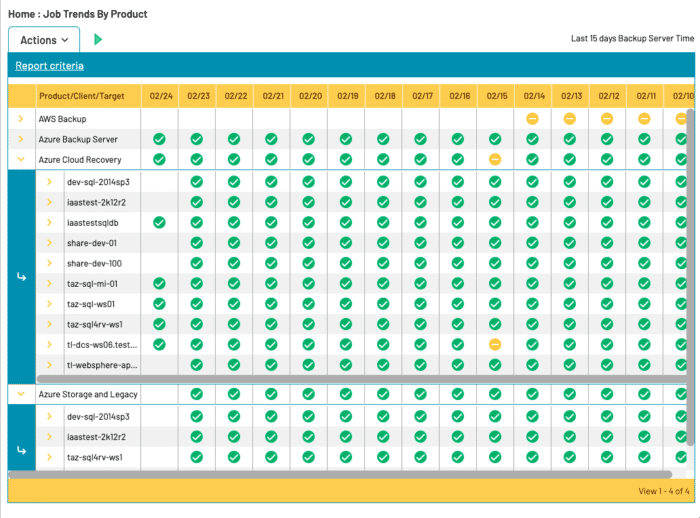Expand taz-sql4rv-ws1 under Azure Storage and Legacy
The image size is (700, 518).
pyautogui.click(x=50, y=457)
